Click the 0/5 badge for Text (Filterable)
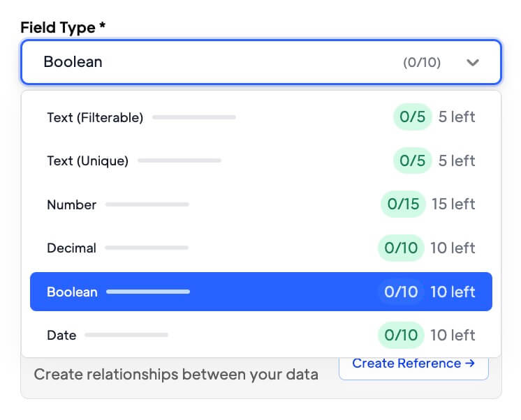The image size is (521, 420). (x=412, y=117)
